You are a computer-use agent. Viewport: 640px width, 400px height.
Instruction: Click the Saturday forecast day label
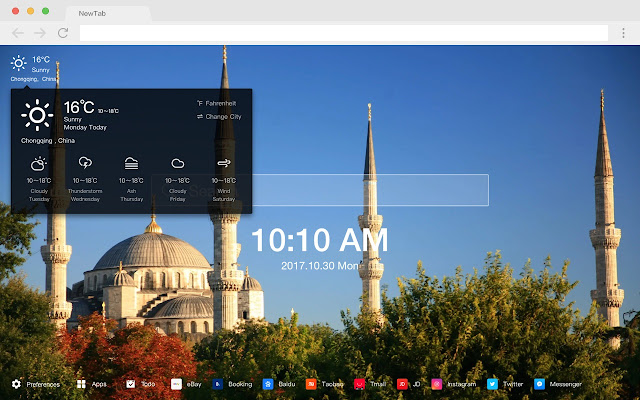tap(224, 199)
